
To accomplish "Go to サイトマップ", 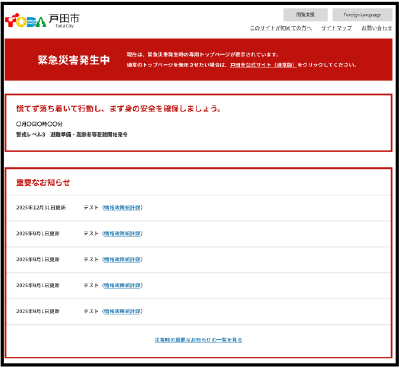I will click(x=336, y=28).
